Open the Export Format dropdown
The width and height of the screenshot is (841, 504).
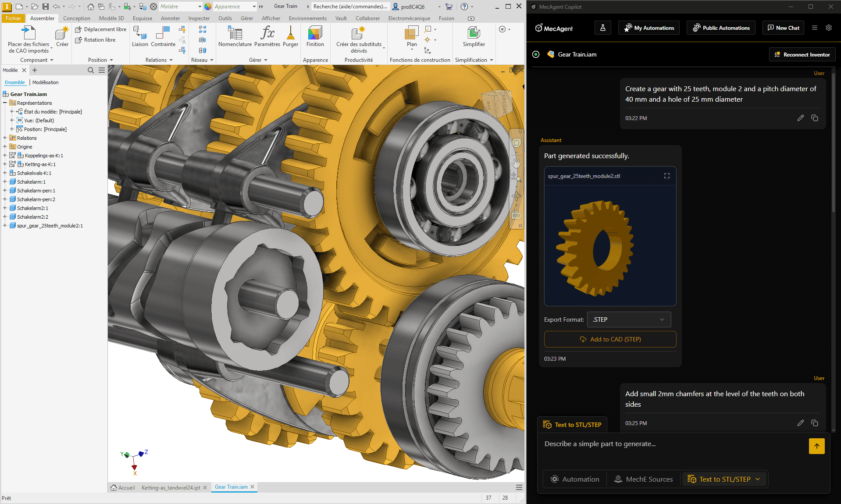tap(628, 319)
